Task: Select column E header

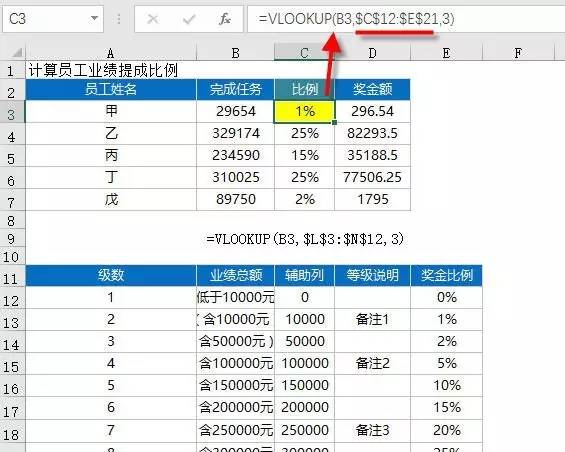Action: click(x=446, y=53)
